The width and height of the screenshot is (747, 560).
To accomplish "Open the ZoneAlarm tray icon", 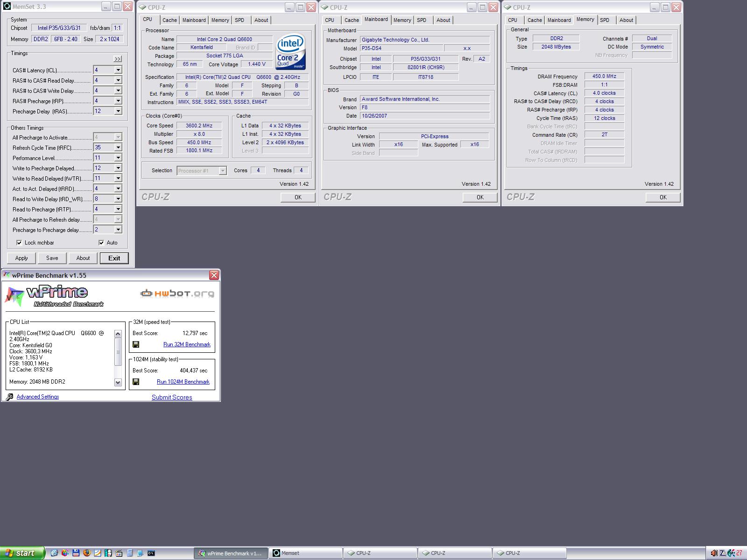I will click(x=723, y=553).
